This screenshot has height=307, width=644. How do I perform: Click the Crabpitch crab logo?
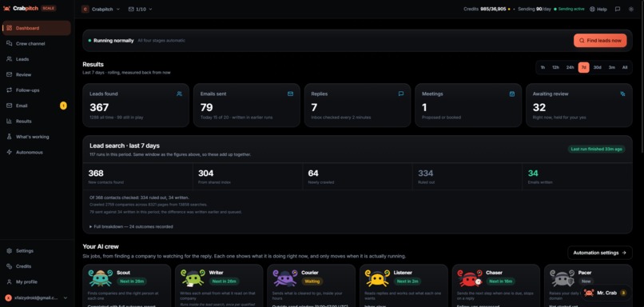6,8
